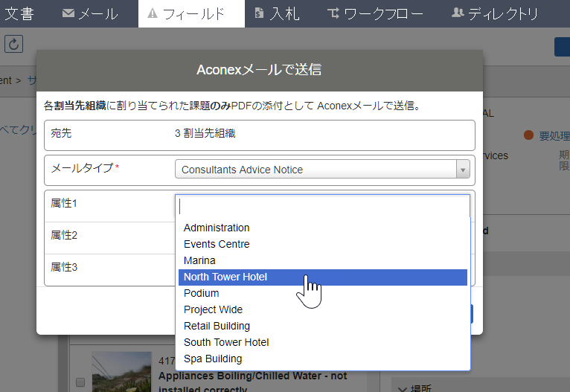Choose Marina in the dropdown list
Viewport: 570px width, 392px height.
click(322, 260)
